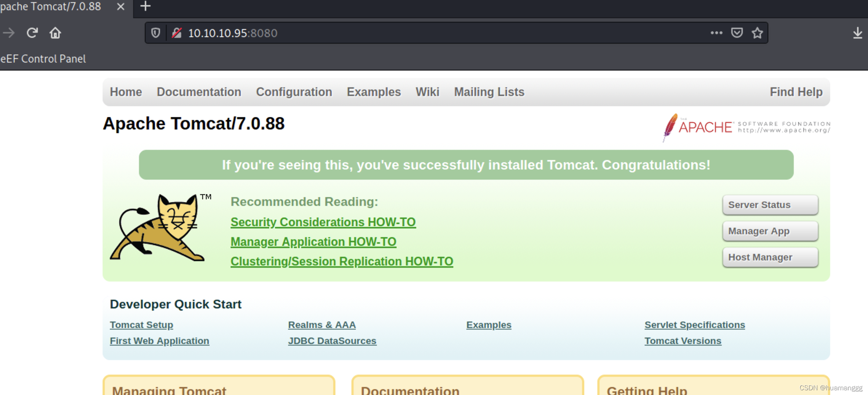Open the JDBC DataSources link
The width and height of the screenshot is (868, 395).
point(332,341)
